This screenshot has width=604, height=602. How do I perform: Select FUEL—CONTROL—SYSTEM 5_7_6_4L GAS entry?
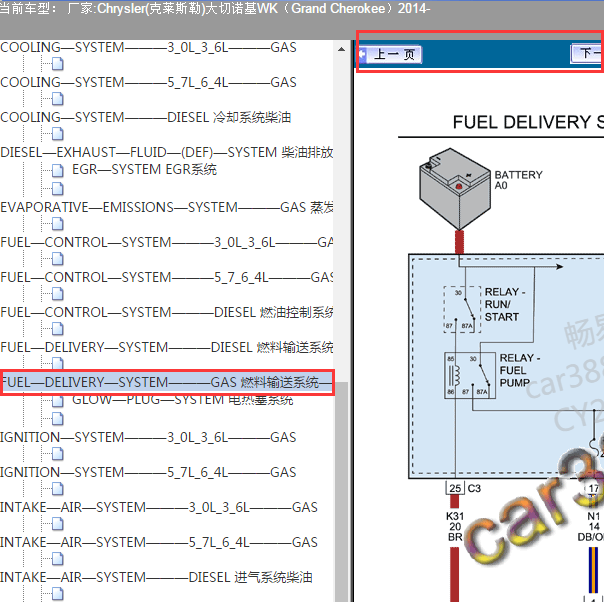[x=166, y=278]
